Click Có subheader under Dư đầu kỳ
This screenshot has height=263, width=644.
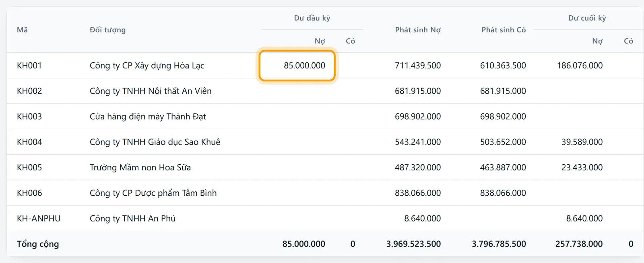350,41
